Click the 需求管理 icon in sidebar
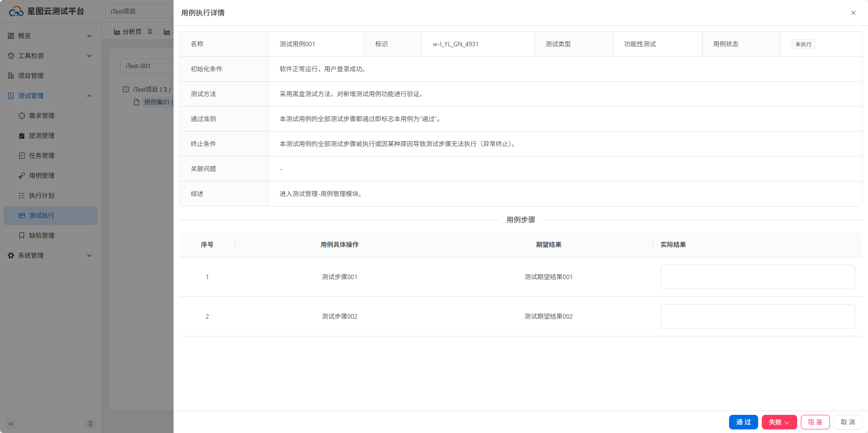868x433 pixels. [22, 116]
